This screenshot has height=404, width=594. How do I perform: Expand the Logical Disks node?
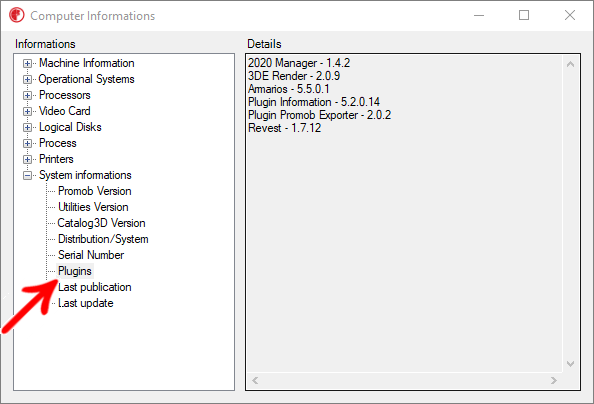click(x=27, y=127)
